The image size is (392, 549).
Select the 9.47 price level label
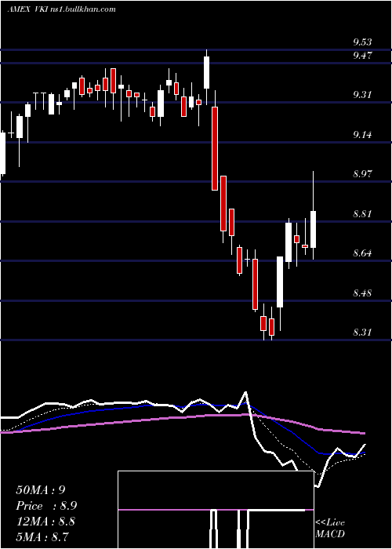tap(362, 56)
